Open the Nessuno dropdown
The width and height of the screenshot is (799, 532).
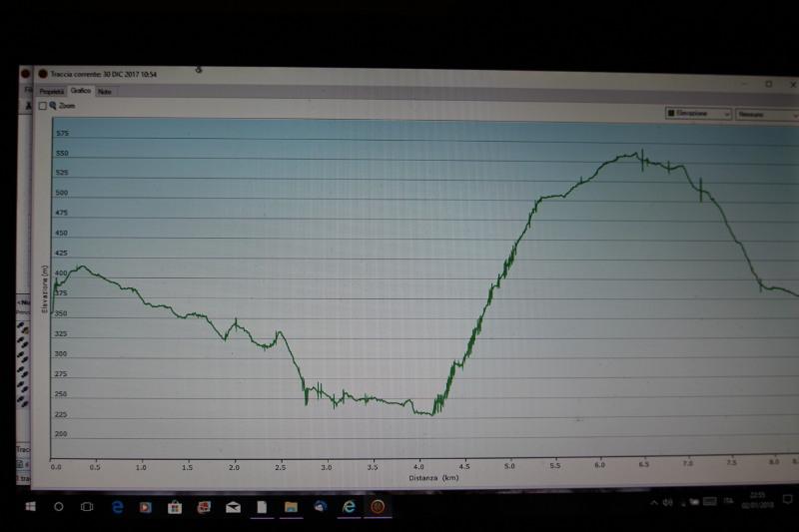[765, 115]
